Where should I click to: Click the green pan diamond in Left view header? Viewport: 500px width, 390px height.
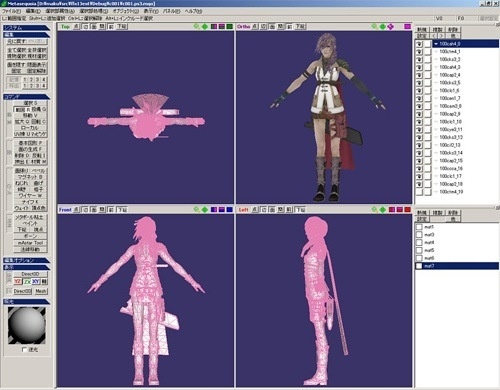click(x=383, y=209)
